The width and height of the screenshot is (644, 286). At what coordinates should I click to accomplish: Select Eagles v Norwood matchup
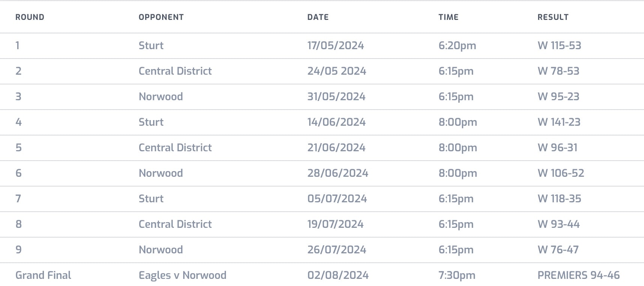(x=182, y=275)
